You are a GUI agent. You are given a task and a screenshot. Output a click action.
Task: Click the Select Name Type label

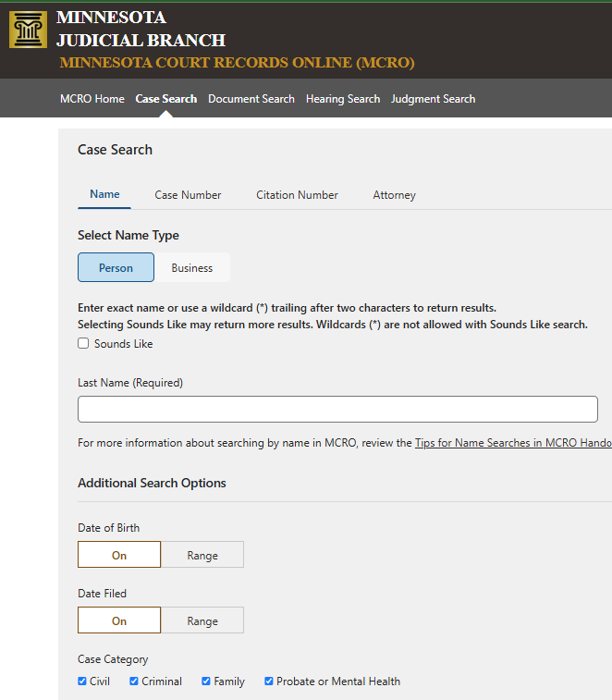(x=129, y=235)
